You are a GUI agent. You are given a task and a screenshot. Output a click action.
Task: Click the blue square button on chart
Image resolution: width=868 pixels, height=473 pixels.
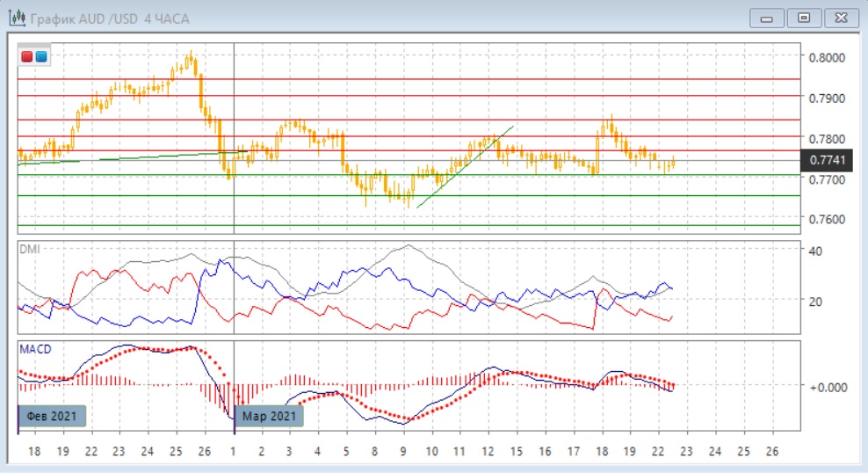click(41, 57)
